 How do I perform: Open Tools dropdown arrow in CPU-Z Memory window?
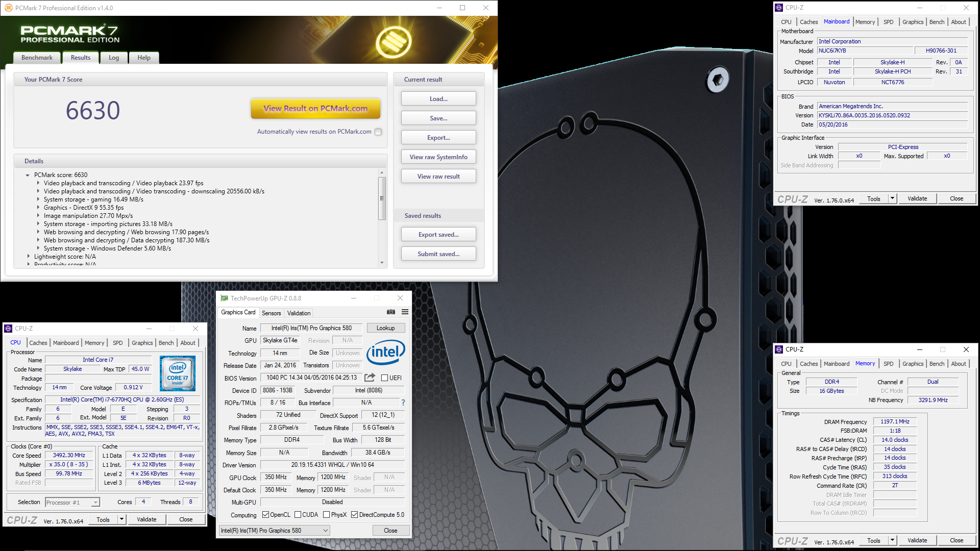tap(892, 540)
